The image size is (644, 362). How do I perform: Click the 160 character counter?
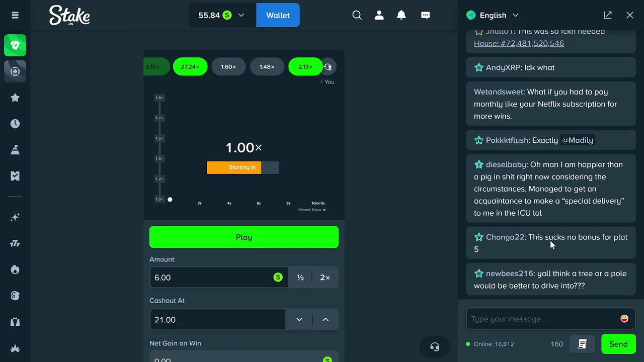click(557, 344)
